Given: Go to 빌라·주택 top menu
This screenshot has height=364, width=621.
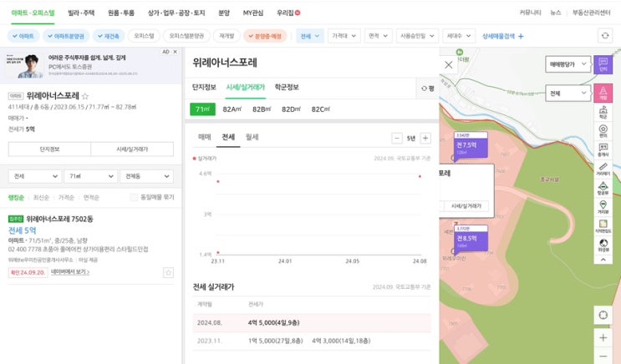Looking at the screenshot, I should (x=81, y=13).
